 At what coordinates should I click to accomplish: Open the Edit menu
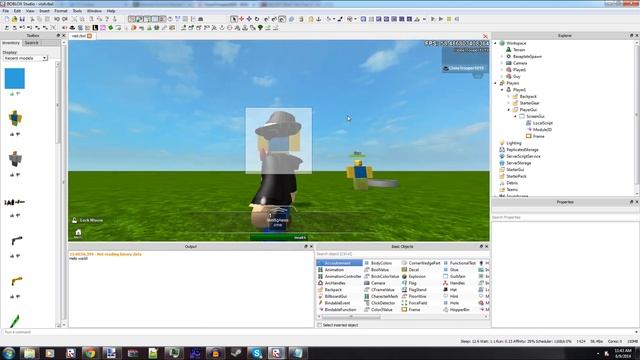[17, 11]
